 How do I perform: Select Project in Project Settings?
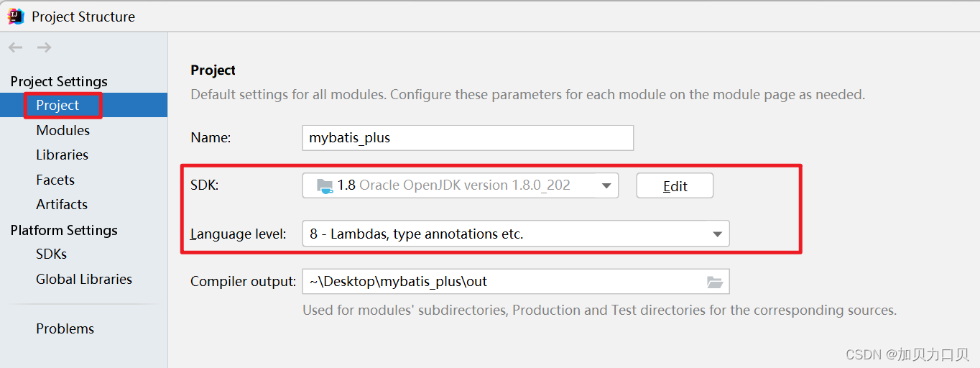pyautogui.click(x=57, y=105)
